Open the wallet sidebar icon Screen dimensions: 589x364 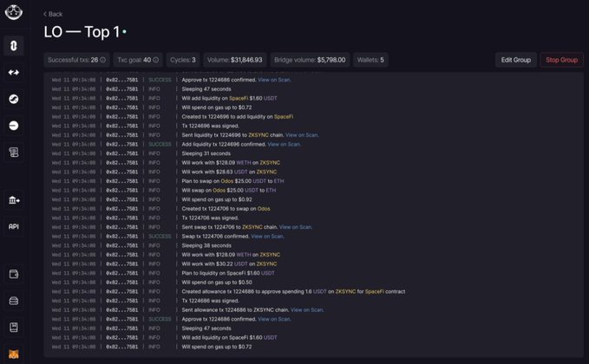[14, 275]
